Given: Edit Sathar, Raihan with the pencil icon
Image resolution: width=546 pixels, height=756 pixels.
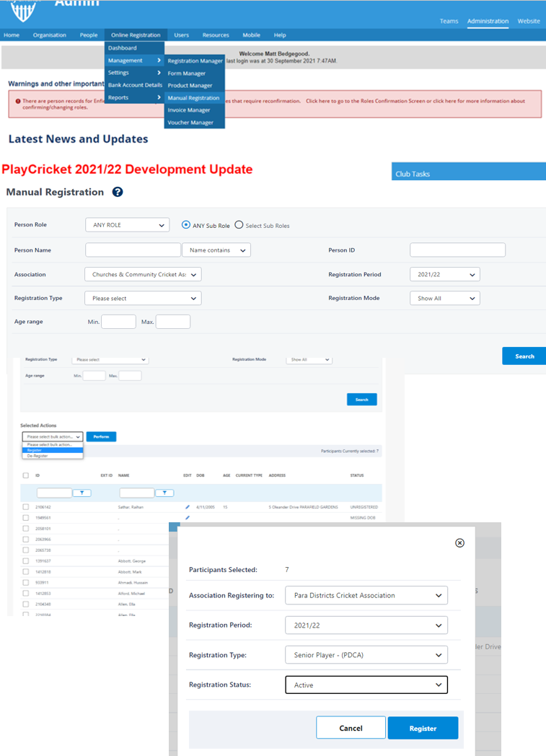Looking at the screenshot, I should tap(188, 507).
